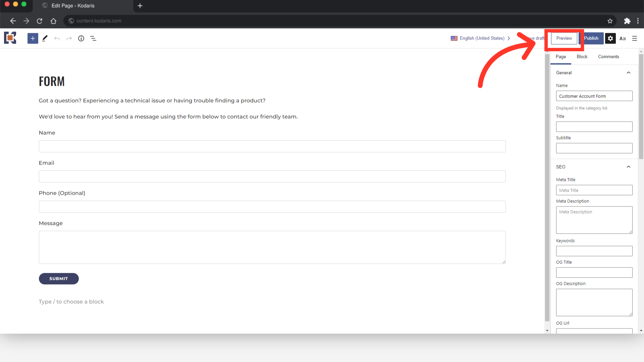
Task: Click the Meta Title input field
Action: tap(594, 190)
